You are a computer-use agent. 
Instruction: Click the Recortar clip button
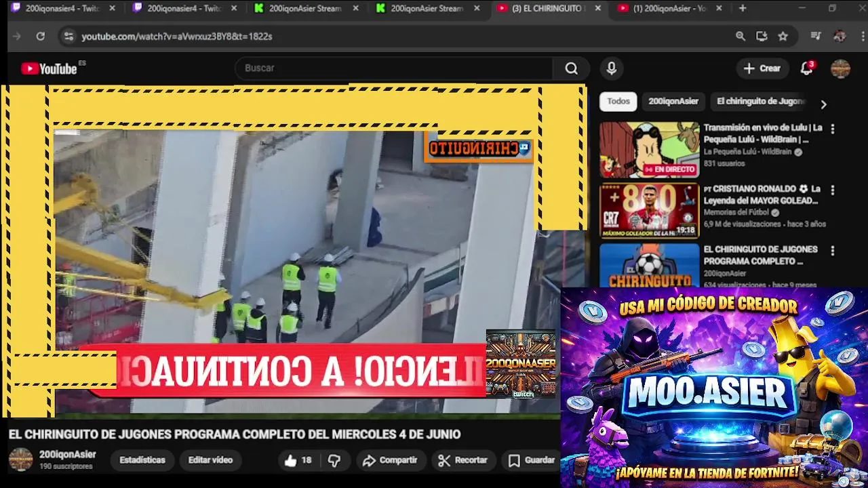coord(462,460)
